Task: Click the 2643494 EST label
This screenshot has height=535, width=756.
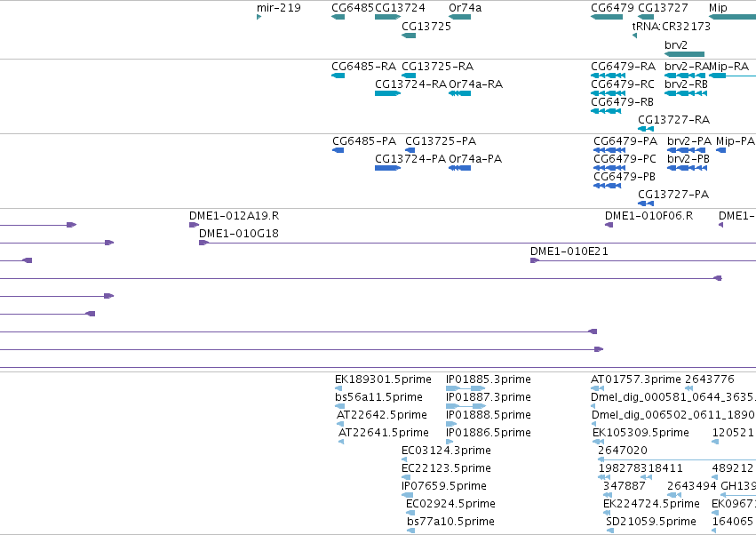Action: tap(691, 486)
